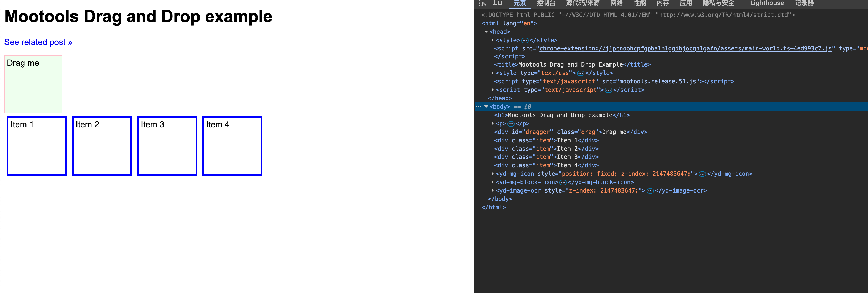Viewport: 868px width, 293px height.
Task: Click ellipsis badge in yd-mg-icon element
Action: [702, 174]
